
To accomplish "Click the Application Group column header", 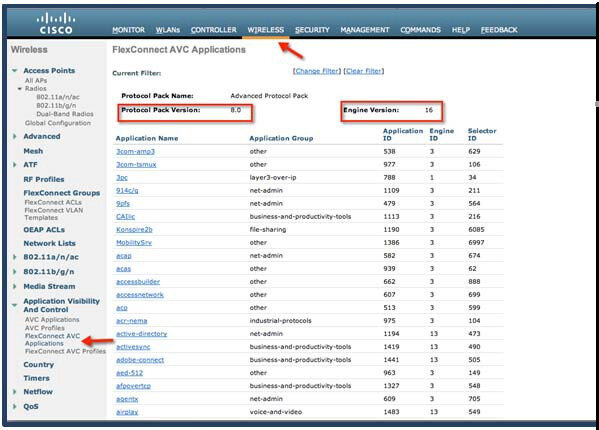I will (x=281, y=138).
